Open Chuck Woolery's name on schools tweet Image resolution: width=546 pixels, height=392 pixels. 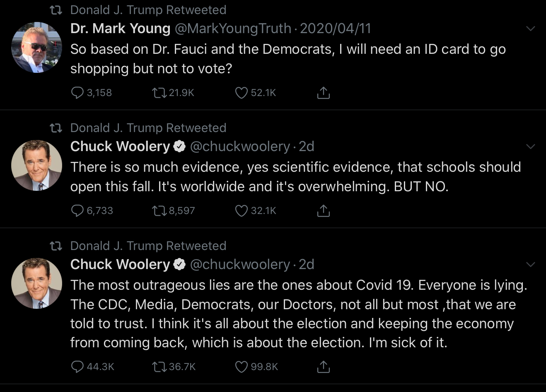120,147
